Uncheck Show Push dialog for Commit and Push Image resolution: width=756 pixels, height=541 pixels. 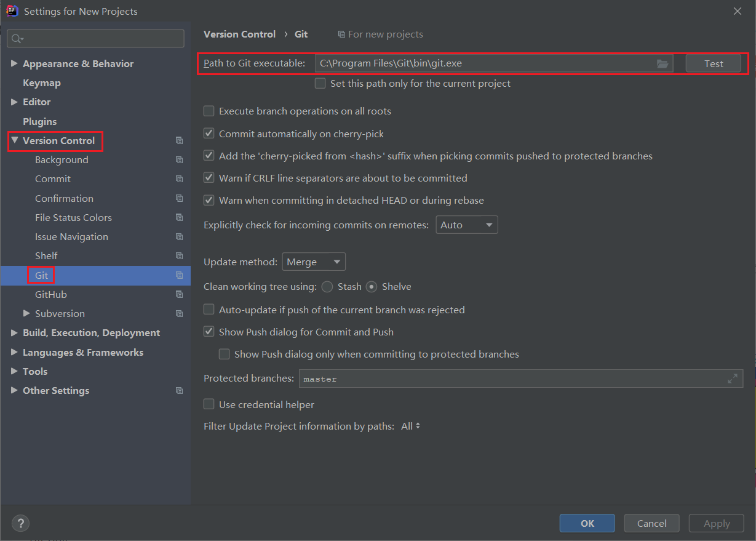point(209,331)
